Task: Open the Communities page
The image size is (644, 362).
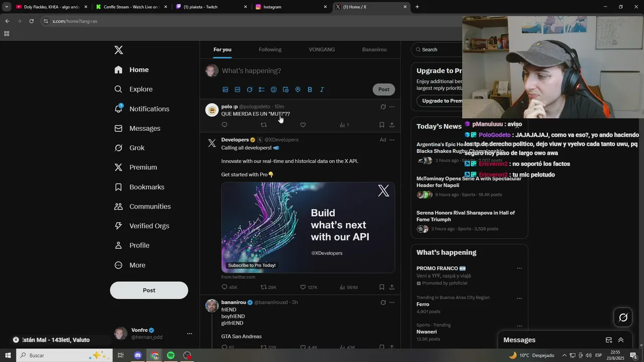Action: pos(142,206)
